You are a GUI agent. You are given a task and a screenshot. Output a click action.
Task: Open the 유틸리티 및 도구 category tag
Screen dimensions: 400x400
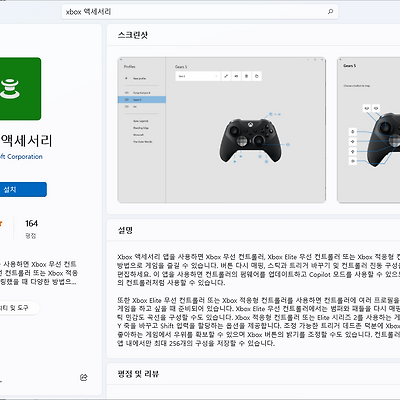tap(19, 308)
